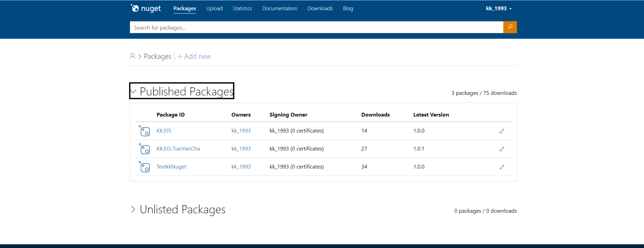Click the signing owner cell for TestkkNuget
644x248 pixels.
[x=297, y=167]
